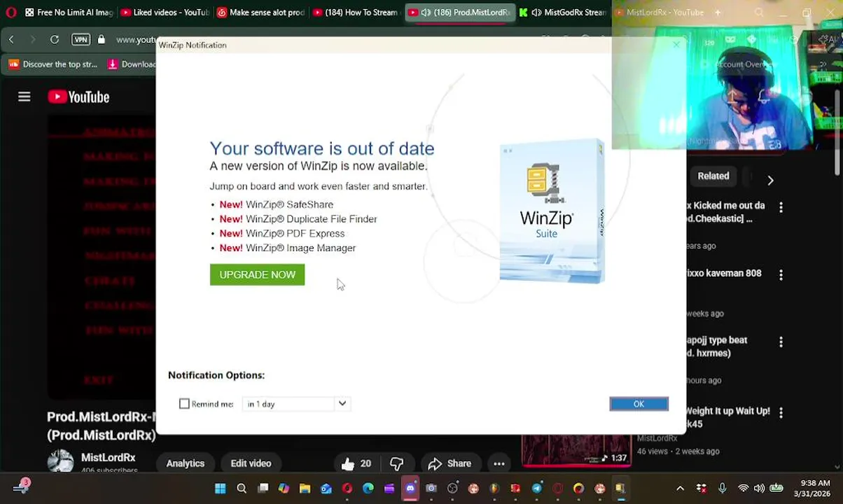This screenshot has height=504, width=843.
Task: Open Microsoft Edge from the taskbar
Action: [x=368, y=489]
